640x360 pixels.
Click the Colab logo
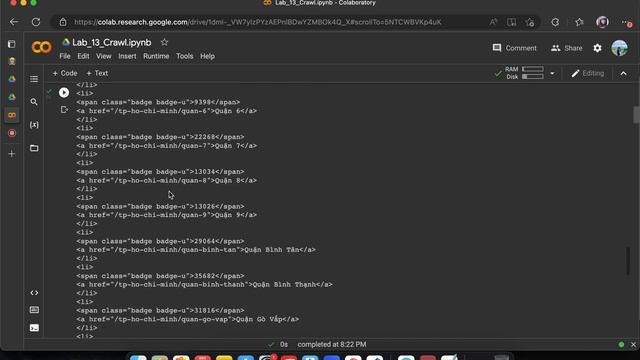[42, 47]
